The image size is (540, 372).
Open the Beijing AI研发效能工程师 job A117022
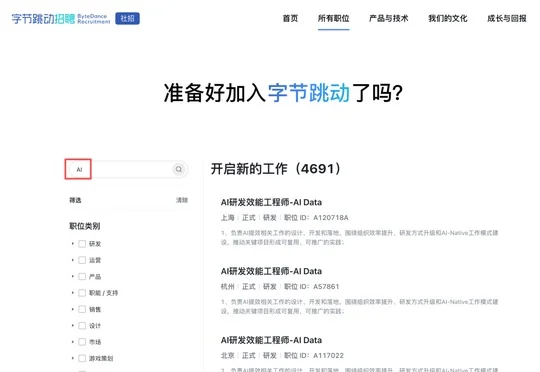[271, 340]
